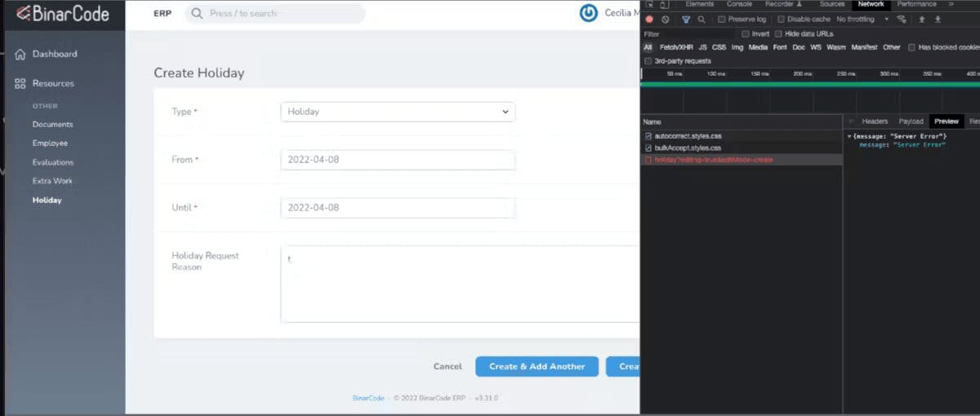Enable the Invert filter checkbox
The image size is (980, 416).
point(746,34)
